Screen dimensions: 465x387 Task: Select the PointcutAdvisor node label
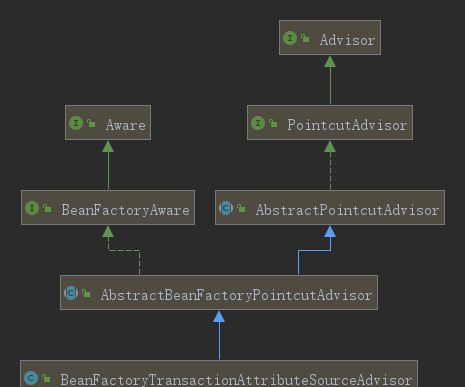point(347,125)
